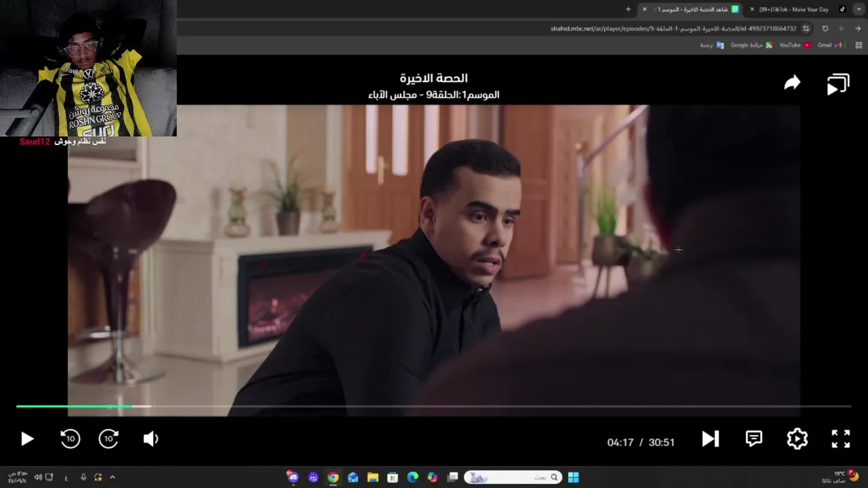
Task: Open the sync status tray icon
Action: click(x=98, y=477)
